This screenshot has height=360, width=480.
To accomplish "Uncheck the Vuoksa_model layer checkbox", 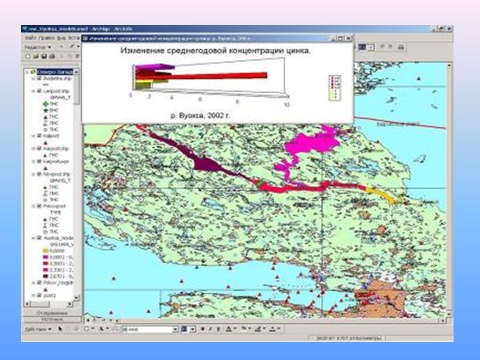I will click(x=39, y=238).
